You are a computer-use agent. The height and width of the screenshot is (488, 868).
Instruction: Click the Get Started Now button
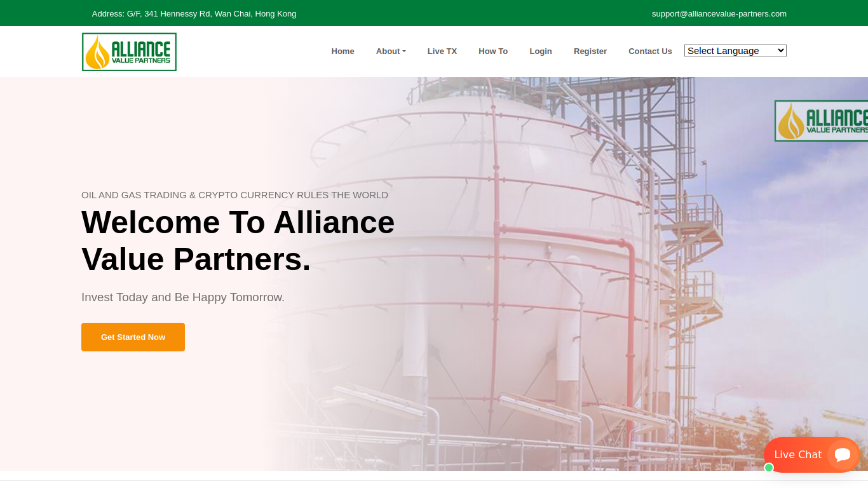click(133, 337)
